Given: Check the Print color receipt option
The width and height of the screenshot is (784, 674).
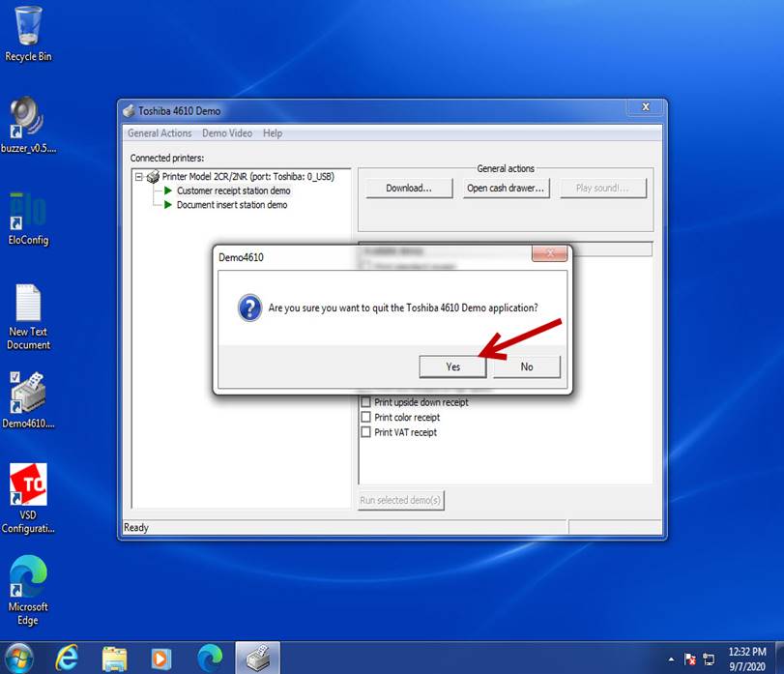Looking at the screenshot, I should coord(365,418).
